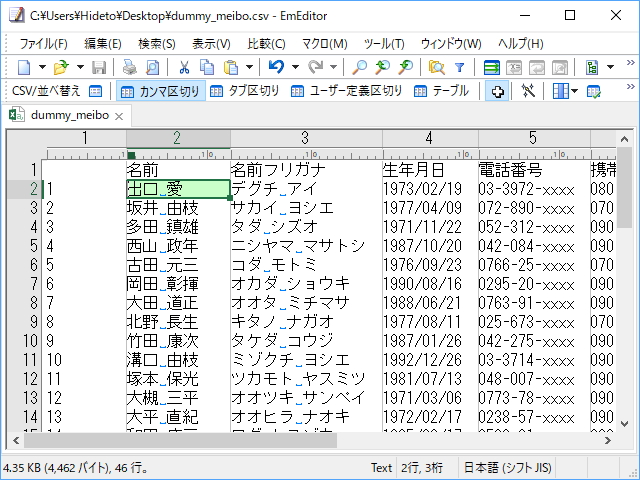Open the ウィンドウ(W) menu

451,43
